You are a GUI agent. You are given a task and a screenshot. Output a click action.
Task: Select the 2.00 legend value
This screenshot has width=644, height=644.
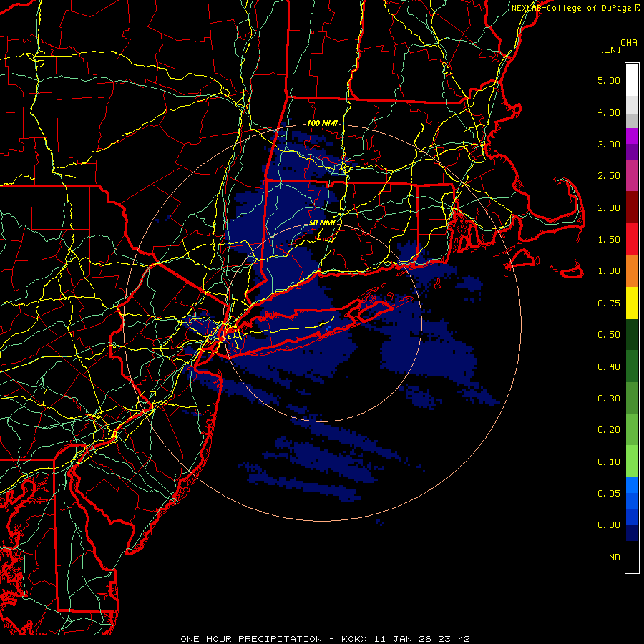[x=609, y=208]
